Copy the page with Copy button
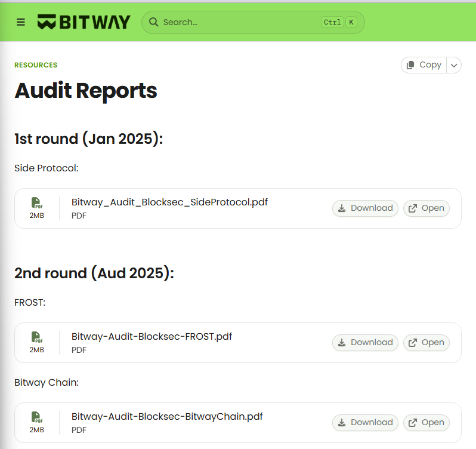476x449 pixels. 424,65
